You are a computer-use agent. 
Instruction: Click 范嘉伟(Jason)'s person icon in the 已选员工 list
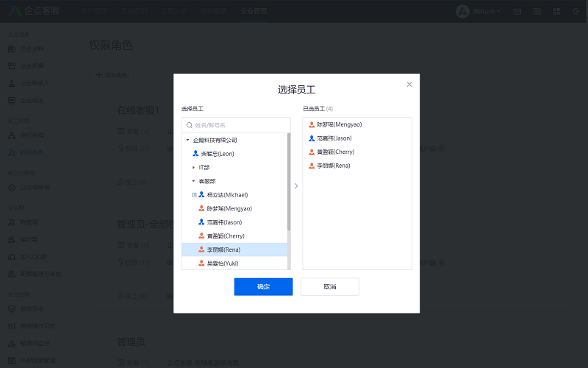pos(312,138)
